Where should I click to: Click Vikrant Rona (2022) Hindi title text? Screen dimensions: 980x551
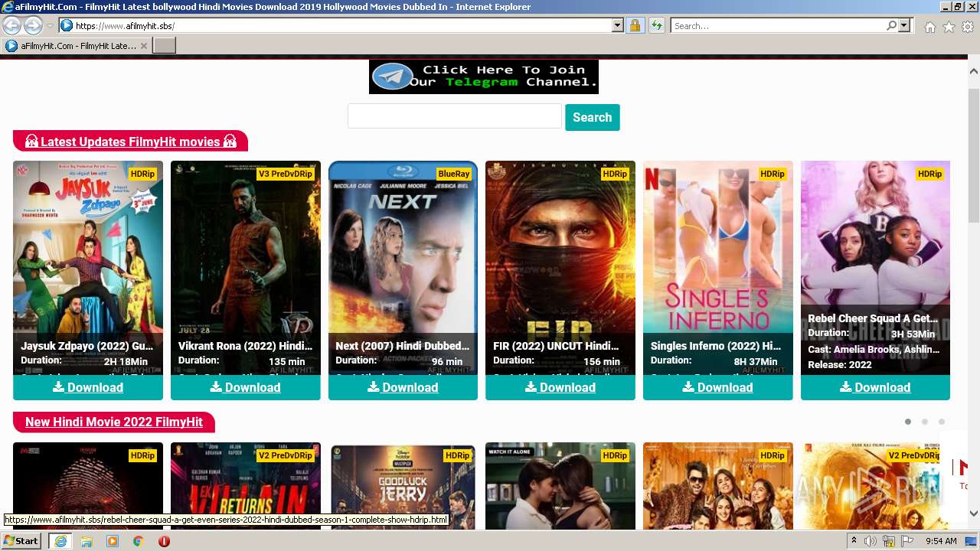click(x=246, y=346)
